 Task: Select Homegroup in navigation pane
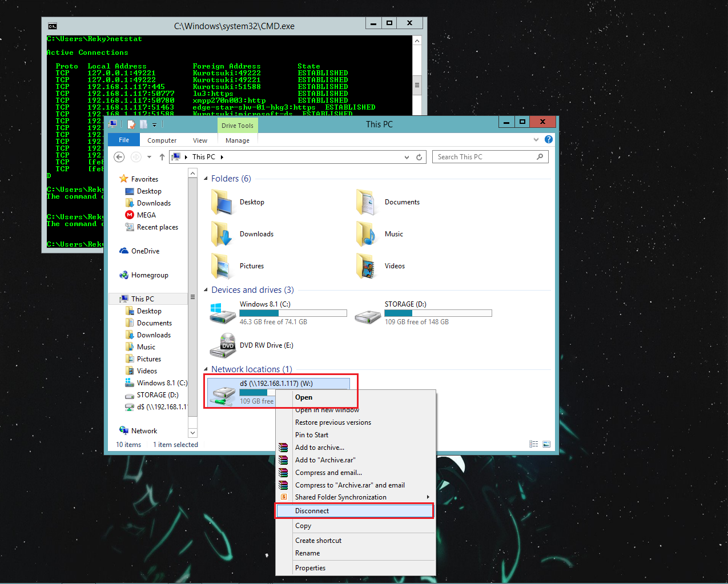150,275
